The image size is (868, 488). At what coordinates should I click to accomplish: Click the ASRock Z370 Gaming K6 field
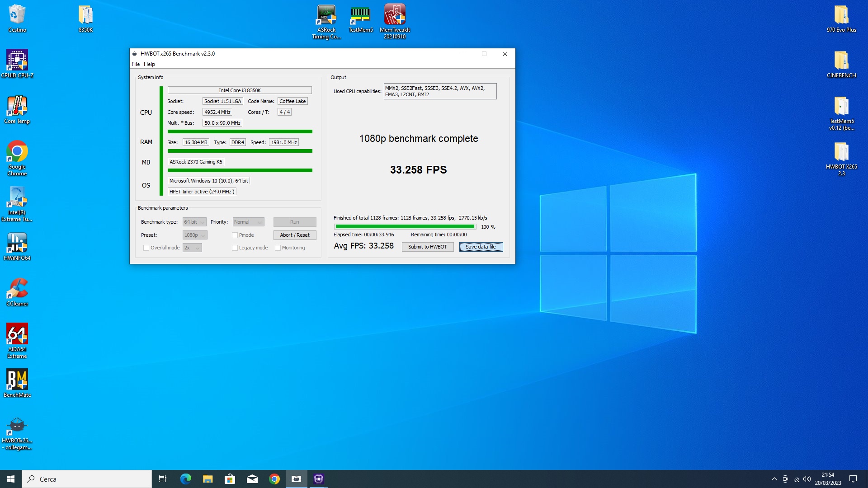coord(196,162)
